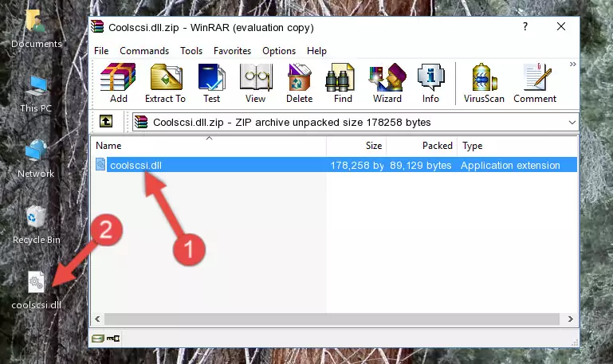Open the File menu

coord(101,51)
